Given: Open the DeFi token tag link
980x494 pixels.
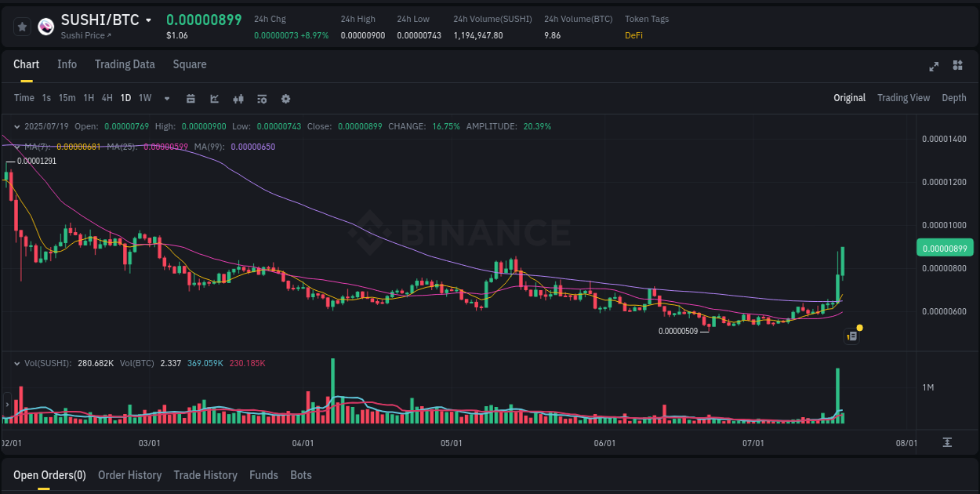Looking at the screenshot, I should click(633, 35).
